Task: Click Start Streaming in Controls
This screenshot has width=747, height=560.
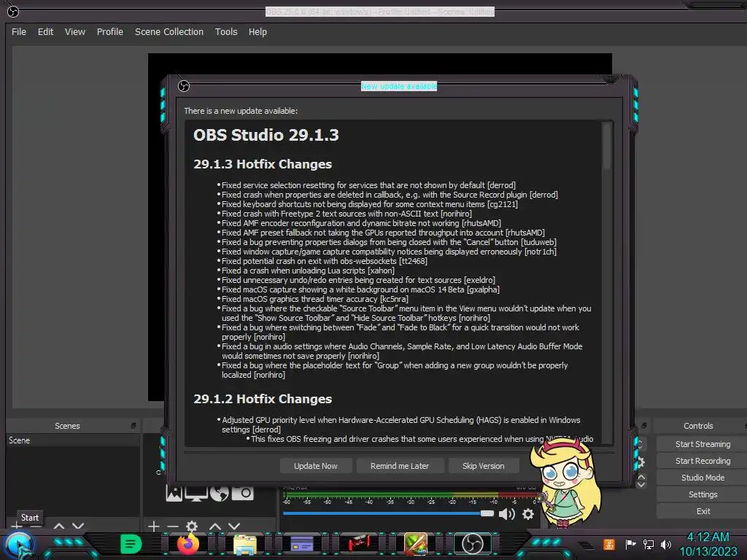Action: pos(703,444)
